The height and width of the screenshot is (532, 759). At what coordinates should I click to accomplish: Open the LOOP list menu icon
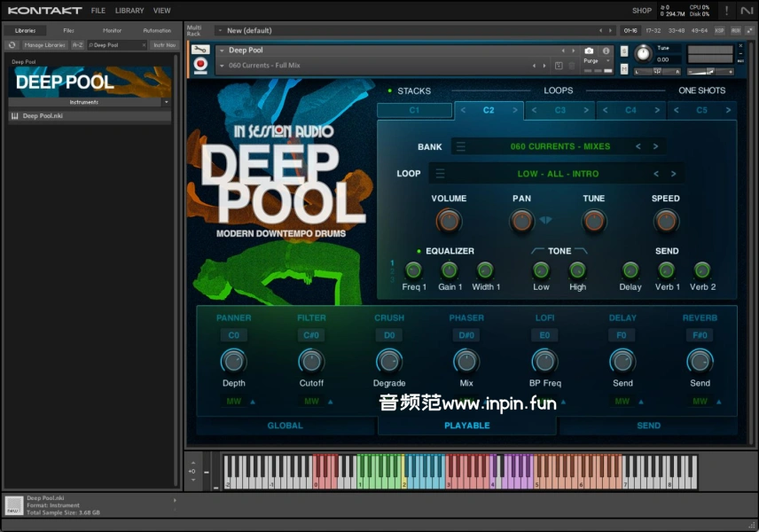point(441,174)
